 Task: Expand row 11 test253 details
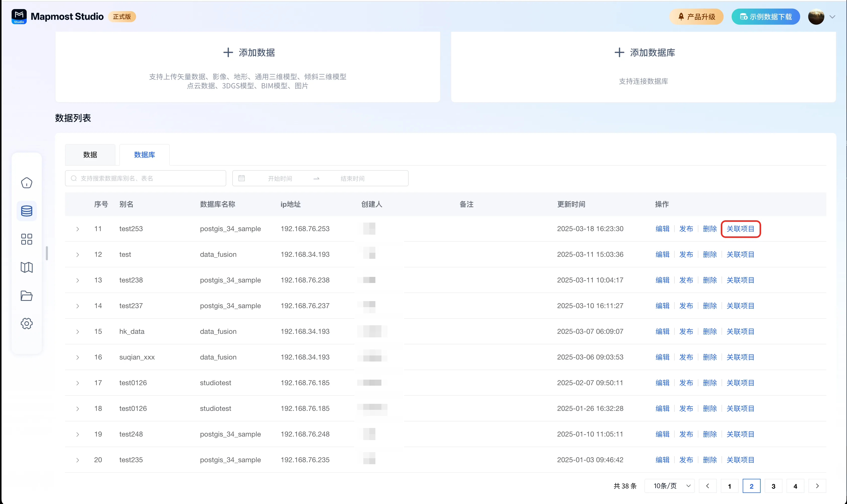(78, 229)
